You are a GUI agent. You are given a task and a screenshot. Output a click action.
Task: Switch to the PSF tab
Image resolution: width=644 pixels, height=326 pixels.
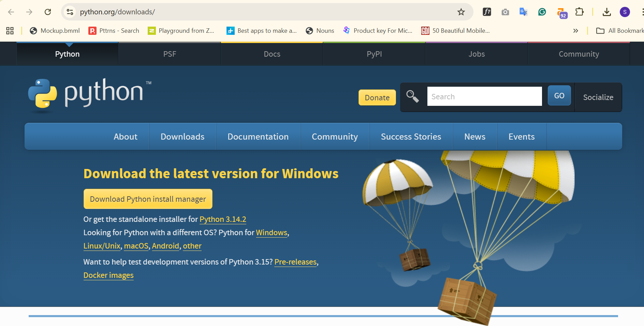(x=170, y=54)
